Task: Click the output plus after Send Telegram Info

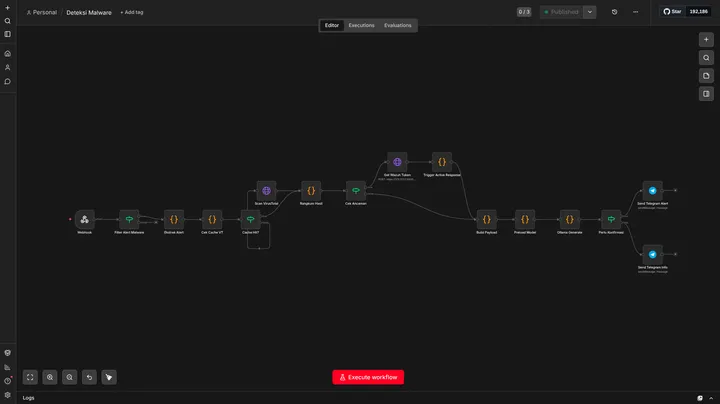Action: pos(675,254)
